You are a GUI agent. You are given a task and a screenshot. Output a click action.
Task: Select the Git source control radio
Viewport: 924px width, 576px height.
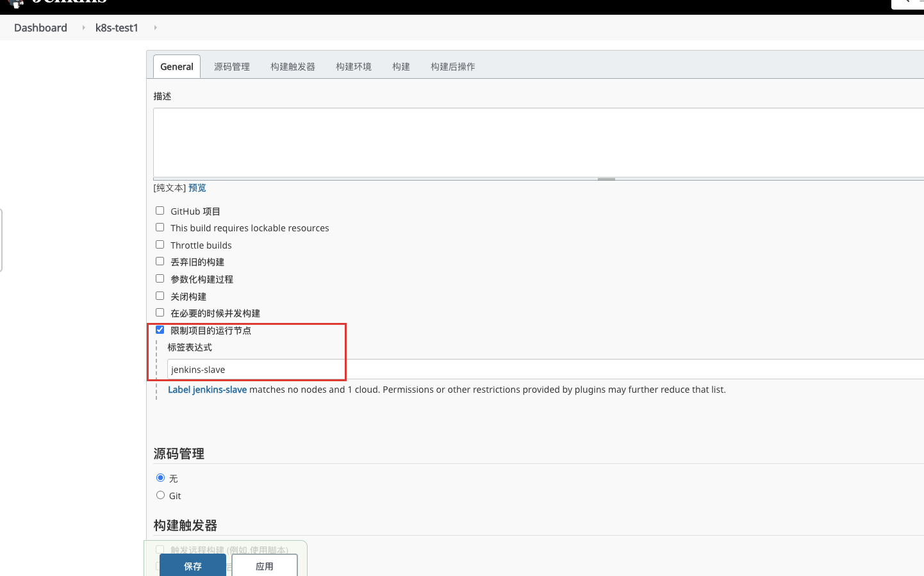coord(160,495)
